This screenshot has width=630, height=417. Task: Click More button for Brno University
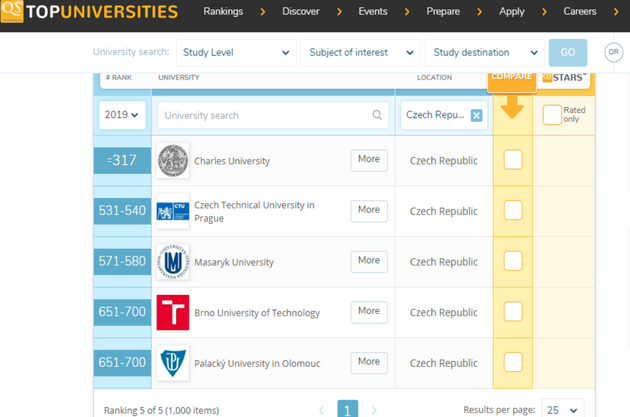pos(369,311)
